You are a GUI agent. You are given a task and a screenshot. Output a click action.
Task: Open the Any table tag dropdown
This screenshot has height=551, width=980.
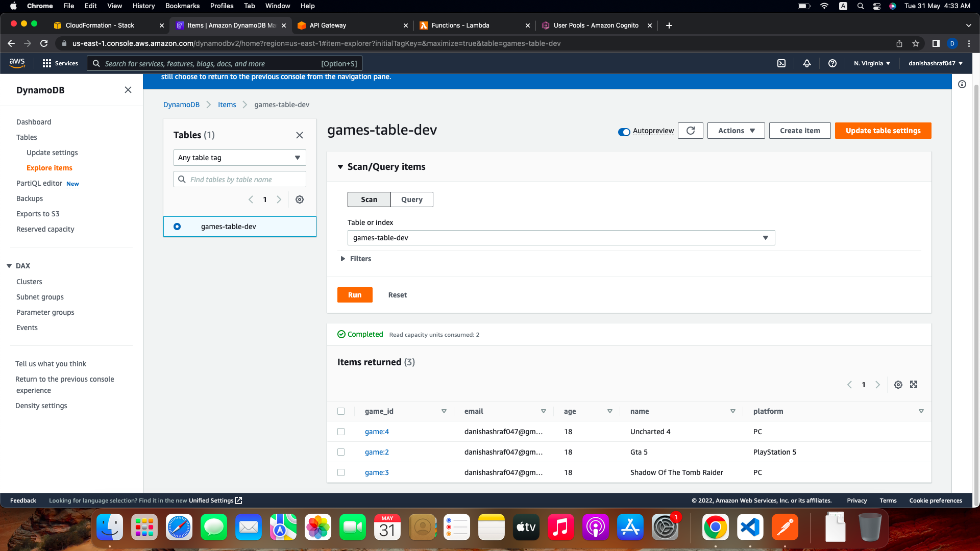click(x=239, y=158)
